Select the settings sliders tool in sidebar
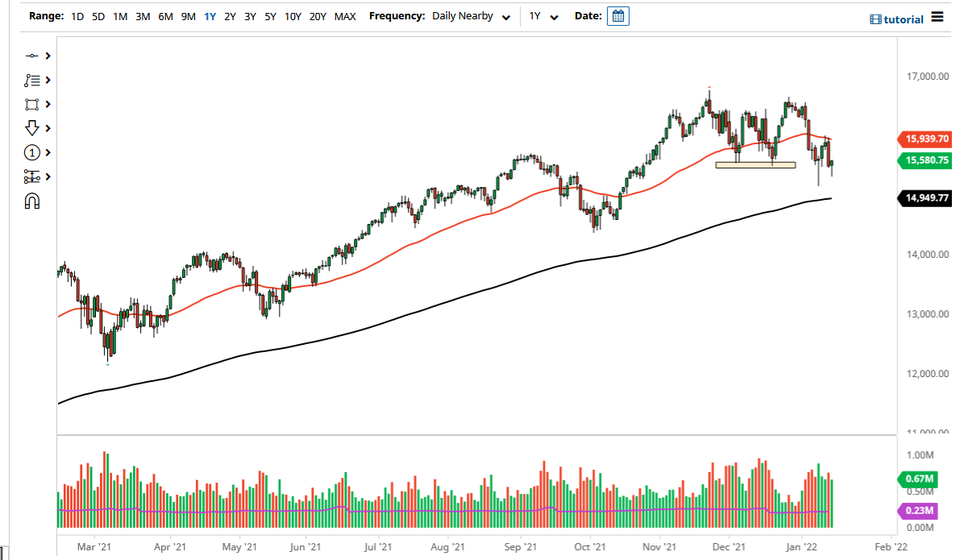 tap(32, 176)
